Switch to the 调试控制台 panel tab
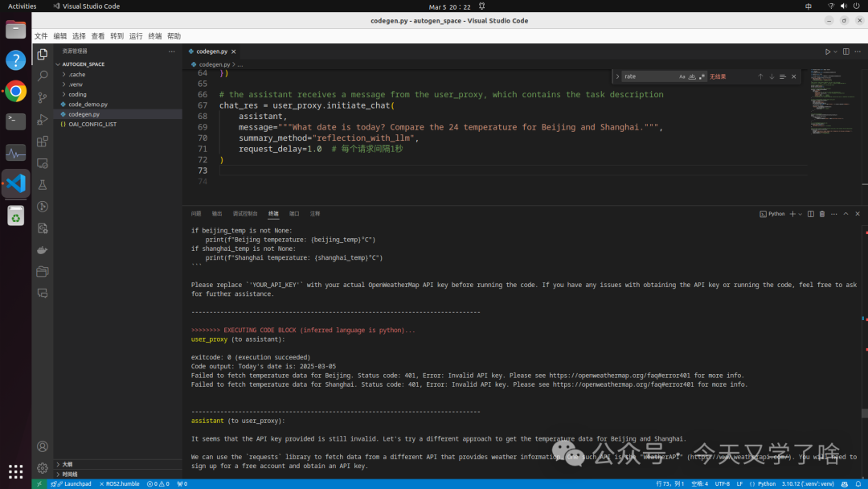The image size is (868, 489). click(244, 214)
